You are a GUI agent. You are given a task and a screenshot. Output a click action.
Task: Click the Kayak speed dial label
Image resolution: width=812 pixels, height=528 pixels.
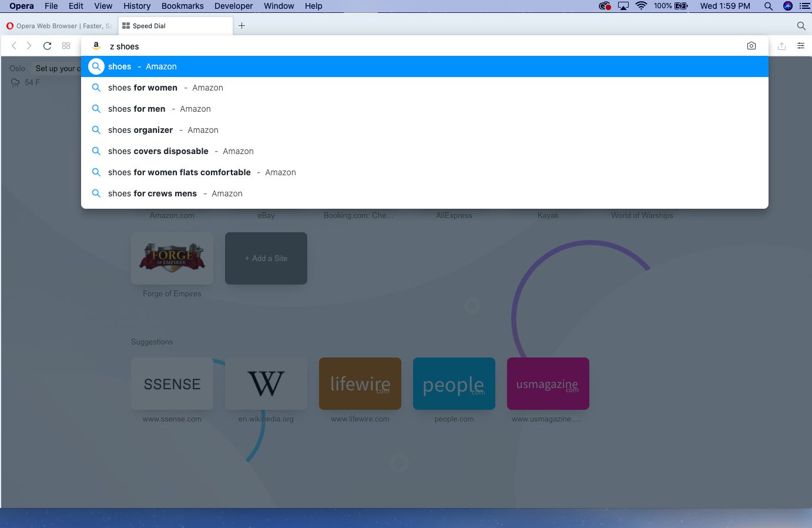click(x=548, y=216)
